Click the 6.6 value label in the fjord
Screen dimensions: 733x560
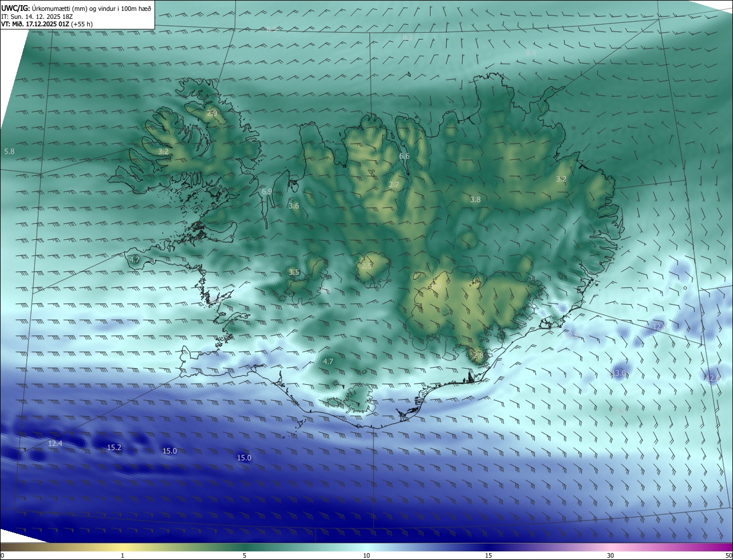[x=404, y=156]
